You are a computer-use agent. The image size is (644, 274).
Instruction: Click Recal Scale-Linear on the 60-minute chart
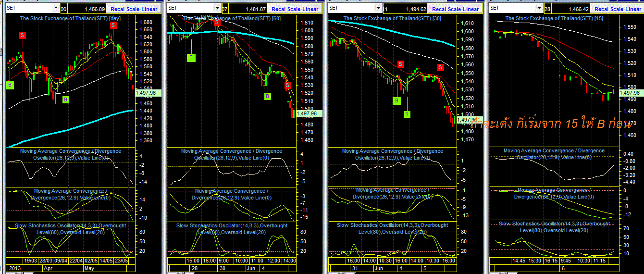click(x=295, y=9)
